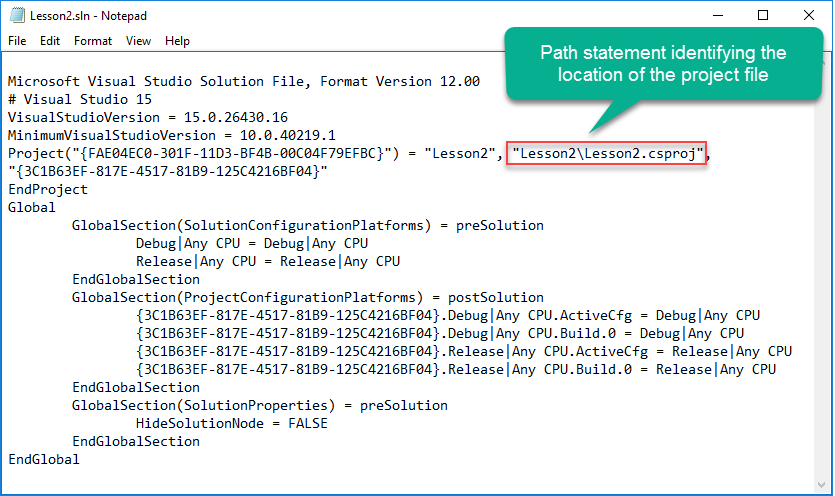Click the green path statement callout
835x496 pixels.
coord(663,63)
